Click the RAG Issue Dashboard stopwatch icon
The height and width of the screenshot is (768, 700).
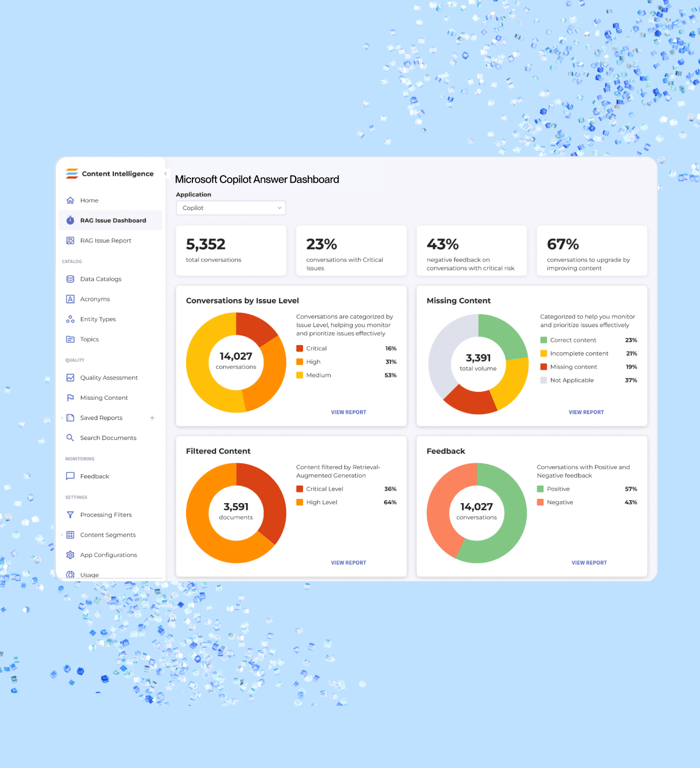pos(70,220)
